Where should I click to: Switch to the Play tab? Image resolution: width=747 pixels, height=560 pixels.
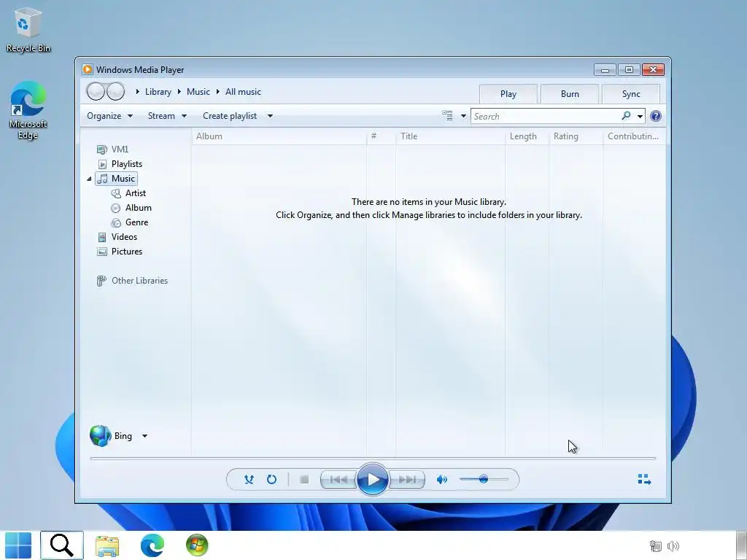click(508, 94)
